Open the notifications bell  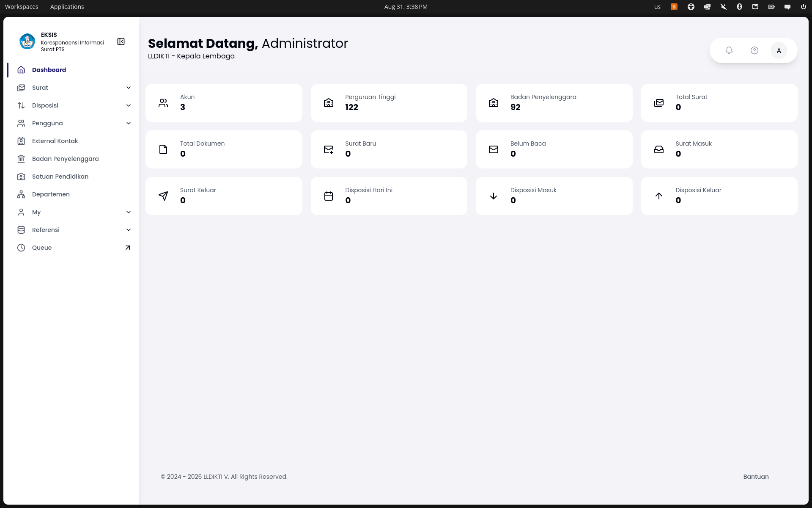pos(729,50)
